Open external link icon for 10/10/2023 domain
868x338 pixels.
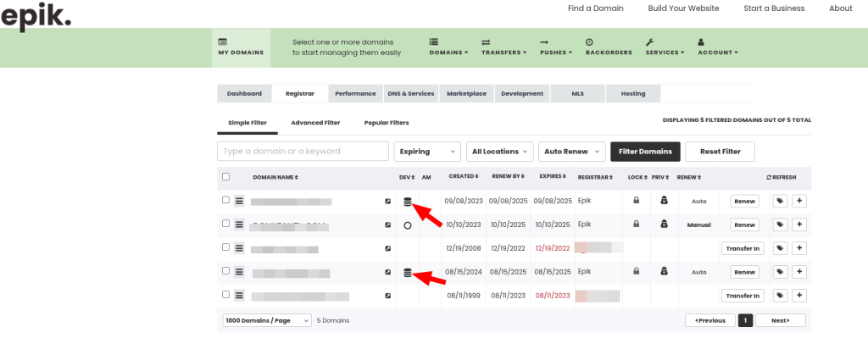(388, 225)
